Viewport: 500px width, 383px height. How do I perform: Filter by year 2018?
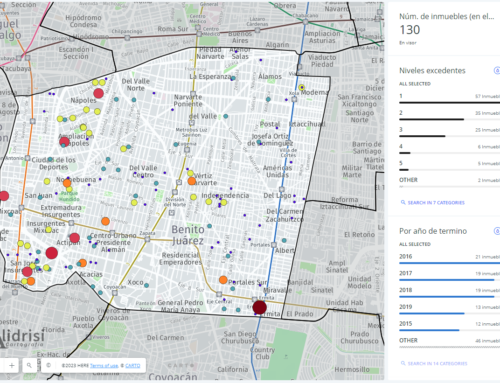pos(450,292)
